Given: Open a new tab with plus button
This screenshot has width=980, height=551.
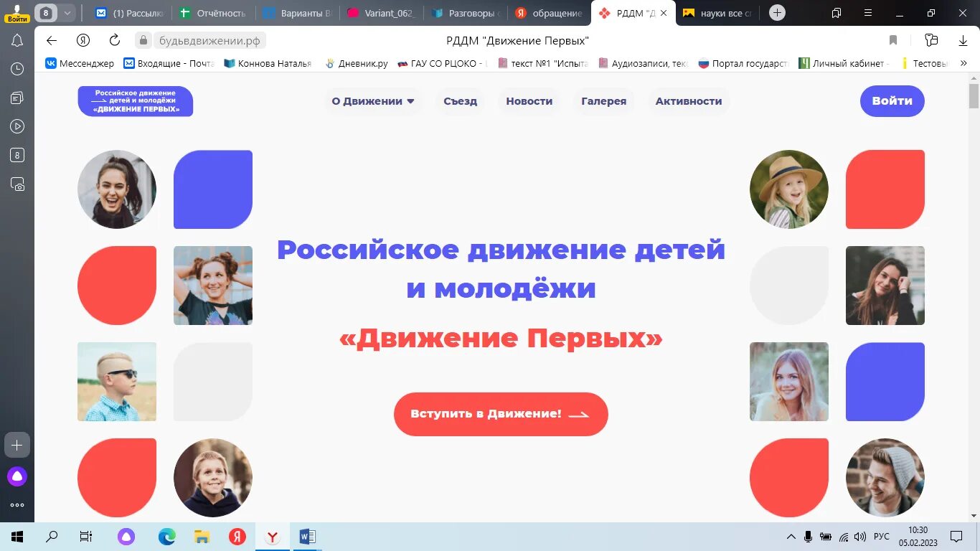Looking at the screenshot, I should click(777, 13).
